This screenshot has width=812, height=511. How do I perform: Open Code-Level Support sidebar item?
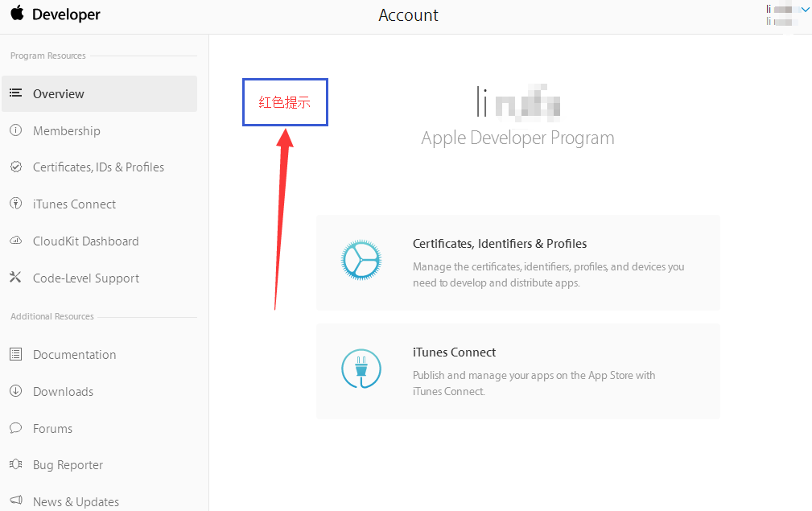(x=86, y=278)
